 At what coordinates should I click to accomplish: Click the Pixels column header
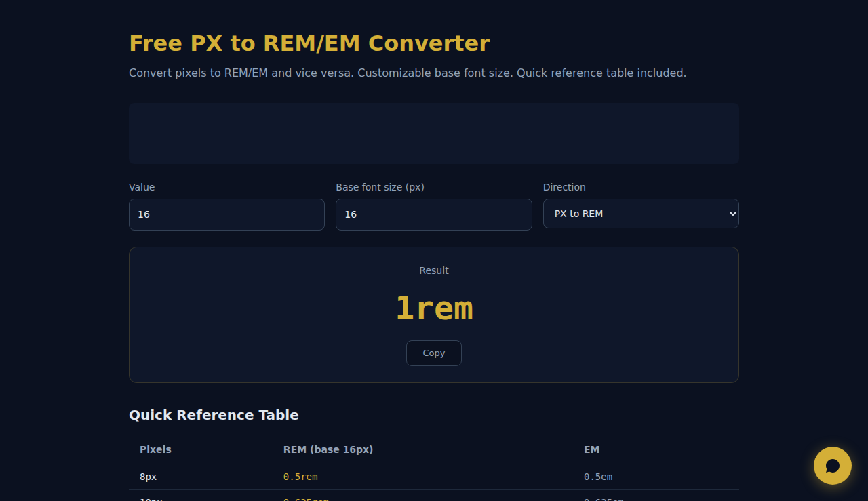point(155,449)
